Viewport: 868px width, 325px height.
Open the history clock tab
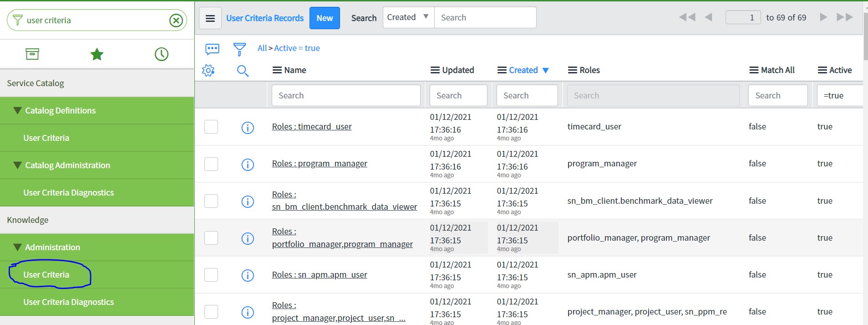click(162, 54)
